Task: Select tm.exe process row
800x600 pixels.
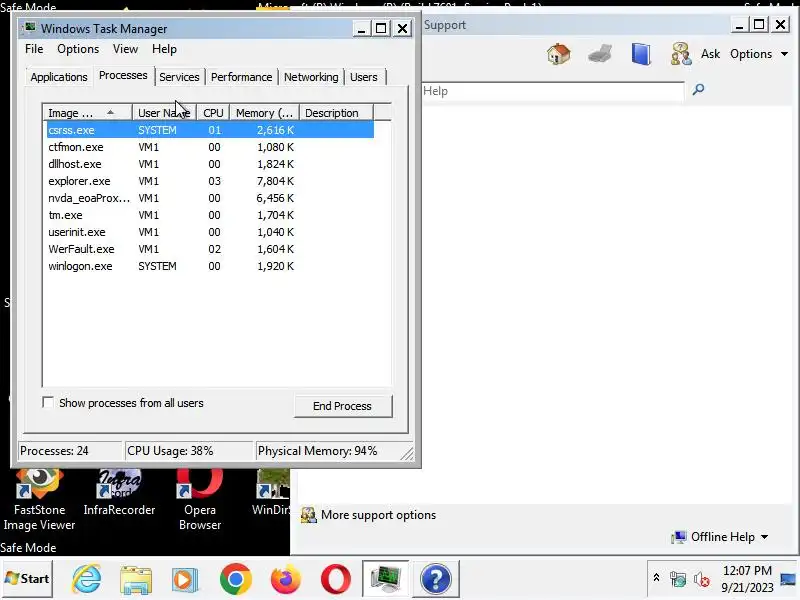Action: click(x=210, y=215)
